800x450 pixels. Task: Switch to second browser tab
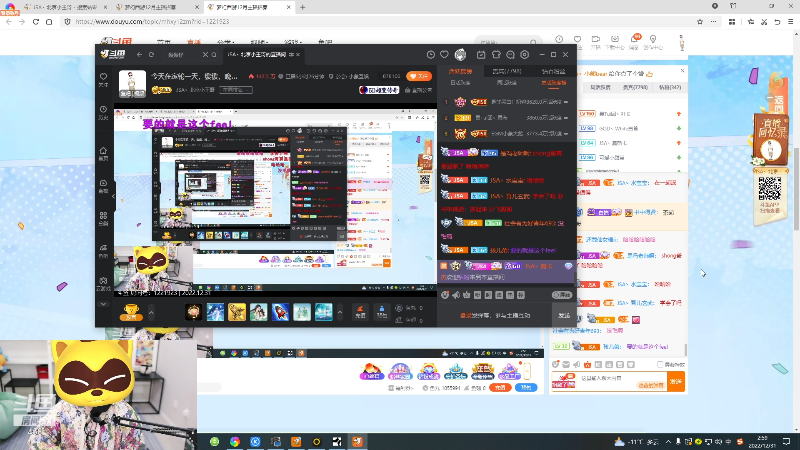(x=157, y=7)
